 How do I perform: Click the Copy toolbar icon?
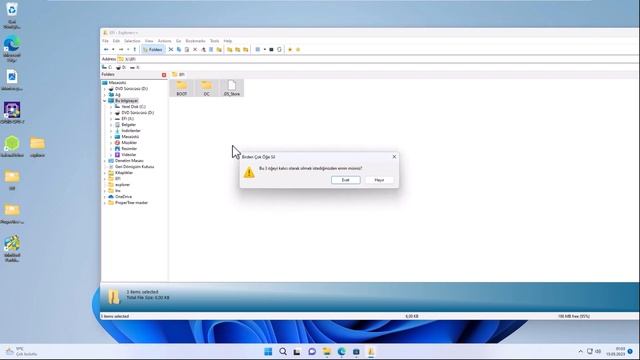click(179, 49)
